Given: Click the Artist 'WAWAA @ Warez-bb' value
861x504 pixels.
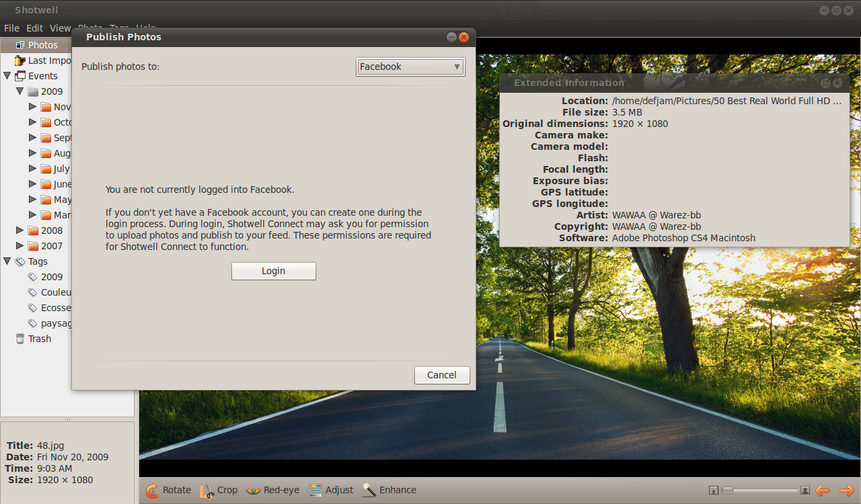Looking at the screenshot, I should (x=657, y=215).
